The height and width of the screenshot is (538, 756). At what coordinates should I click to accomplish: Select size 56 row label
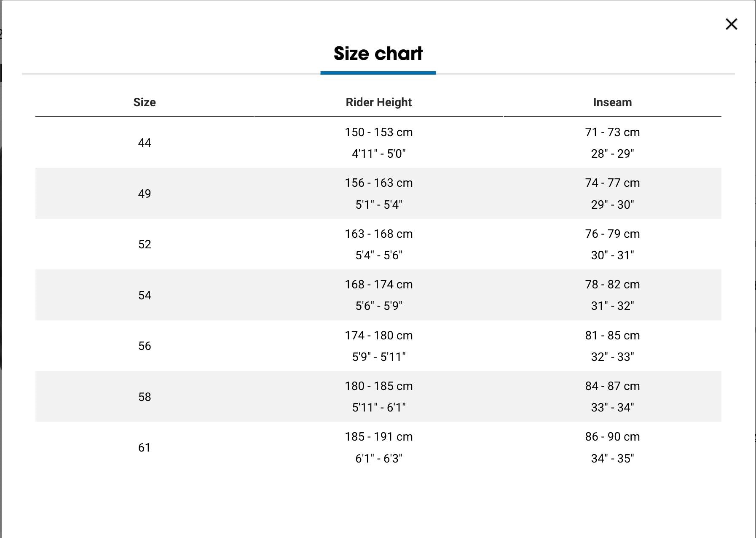(145, 346)
